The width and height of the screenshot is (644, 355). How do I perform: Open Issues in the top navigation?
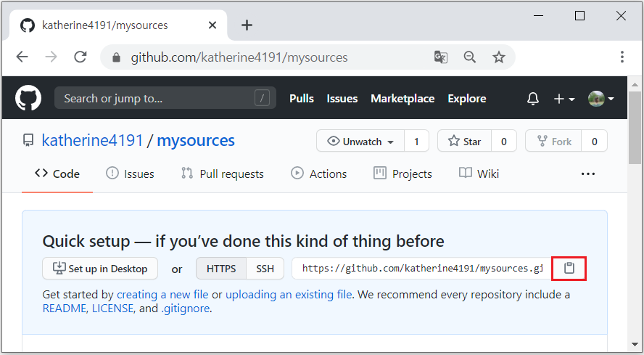pos(342,99)
